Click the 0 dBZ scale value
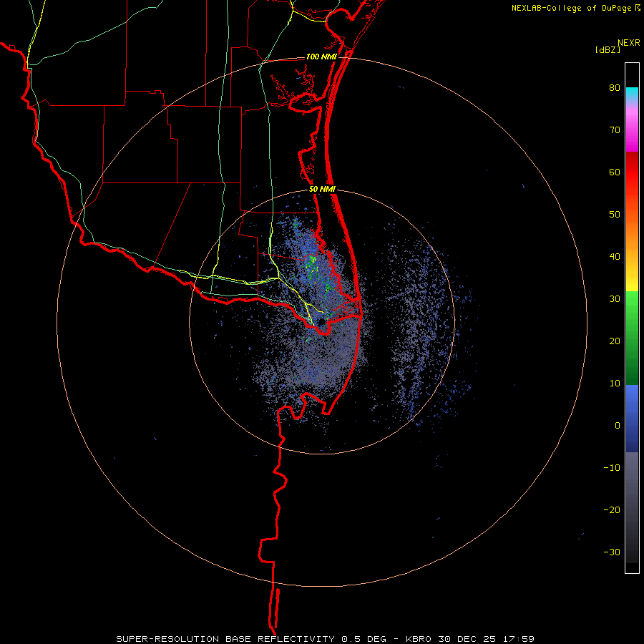The width and height of the screenshot is (644, 644). point(618,426)
